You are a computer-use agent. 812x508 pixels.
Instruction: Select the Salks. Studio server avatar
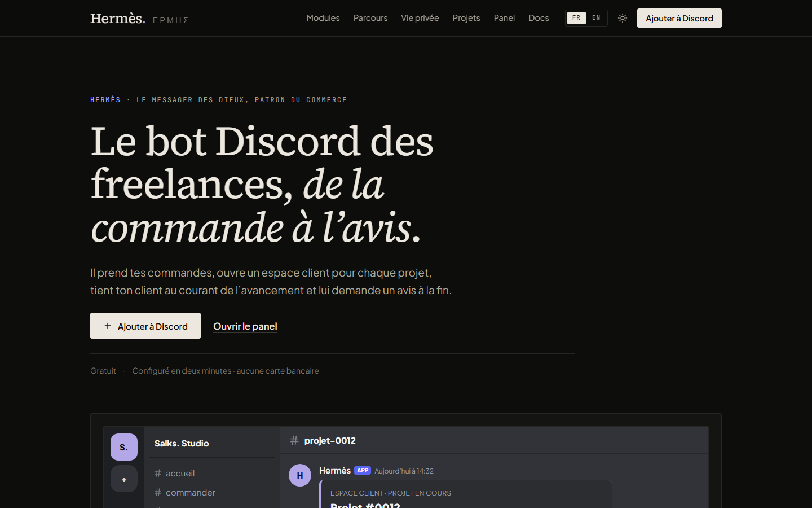click(x=124, y=447)
